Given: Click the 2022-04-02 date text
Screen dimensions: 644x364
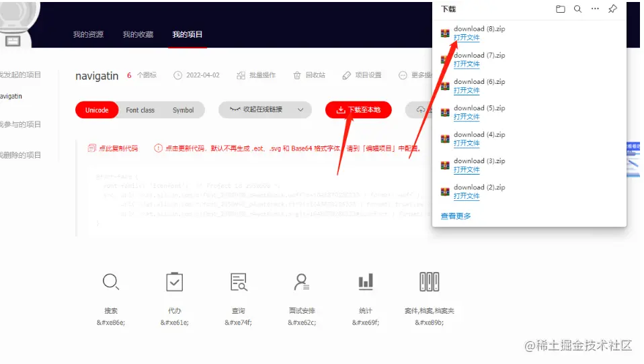Looking at the screenshot, I should click(203, 75).
